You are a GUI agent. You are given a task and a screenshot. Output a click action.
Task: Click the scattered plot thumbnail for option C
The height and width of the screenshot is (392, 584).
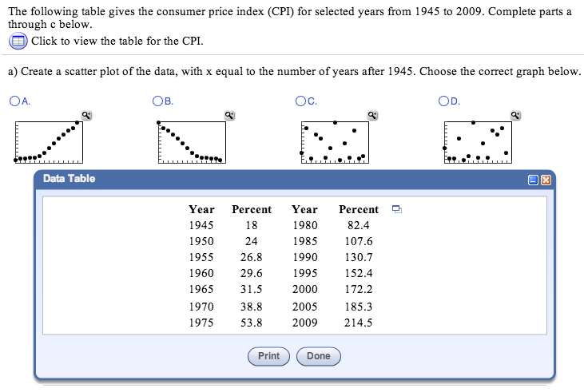pos(334,141)
